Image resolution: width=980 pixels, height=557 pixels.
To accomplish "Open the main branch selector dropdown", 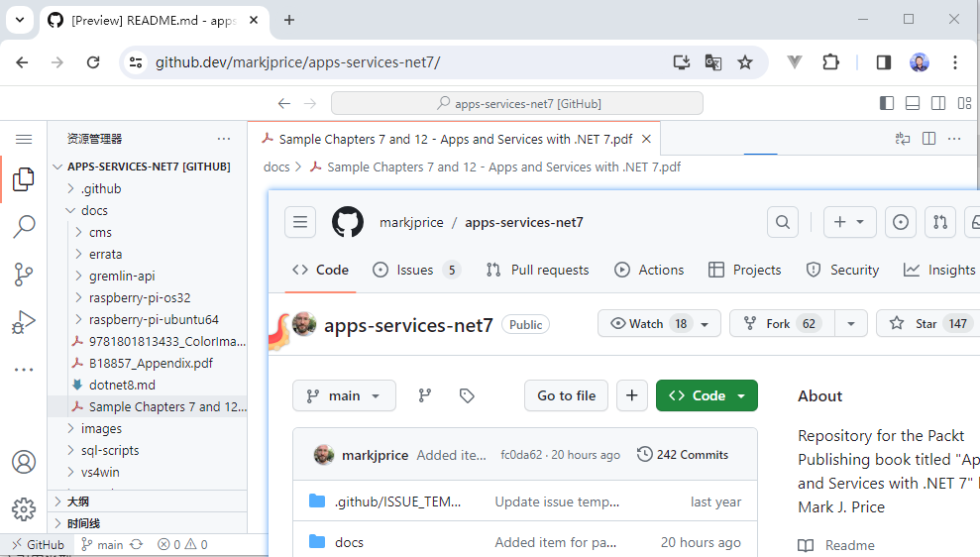I will click(x=344, y=395).
